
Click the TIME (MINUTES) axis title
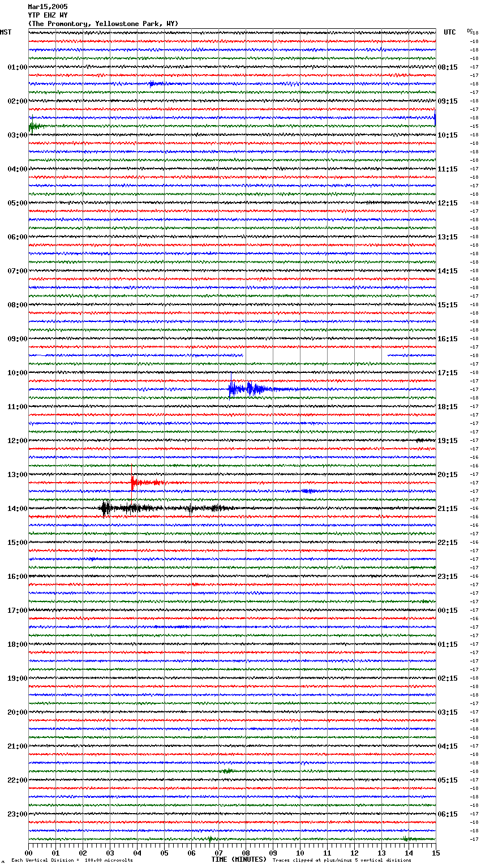[239, 860]
